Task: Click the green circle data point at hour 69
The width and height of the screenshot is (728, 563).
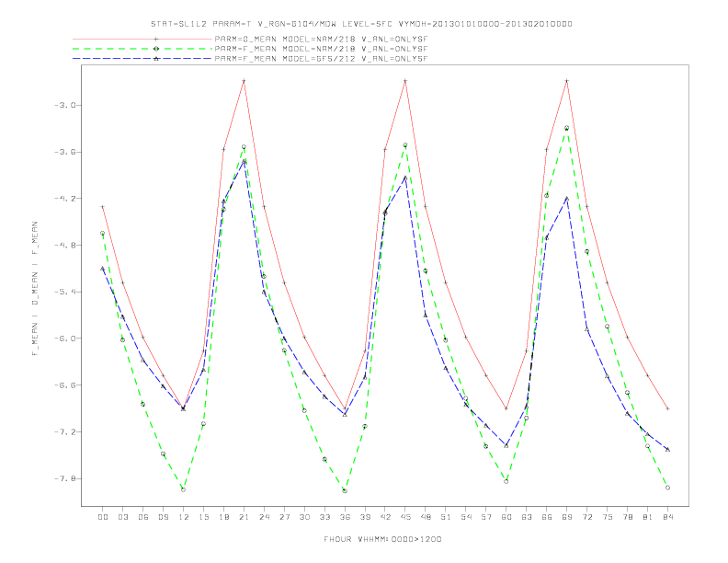Action: pos(567,128)
